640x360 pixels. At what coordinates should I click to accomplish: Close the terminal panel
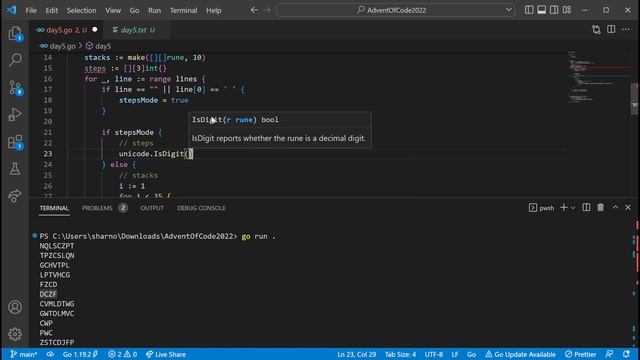[x=628, y=208]
